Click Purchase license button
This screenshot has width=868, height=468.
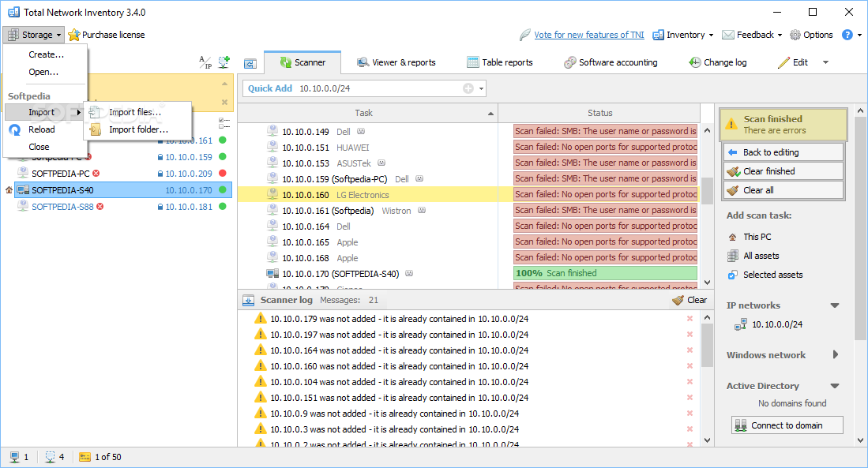tap(107, 34)
